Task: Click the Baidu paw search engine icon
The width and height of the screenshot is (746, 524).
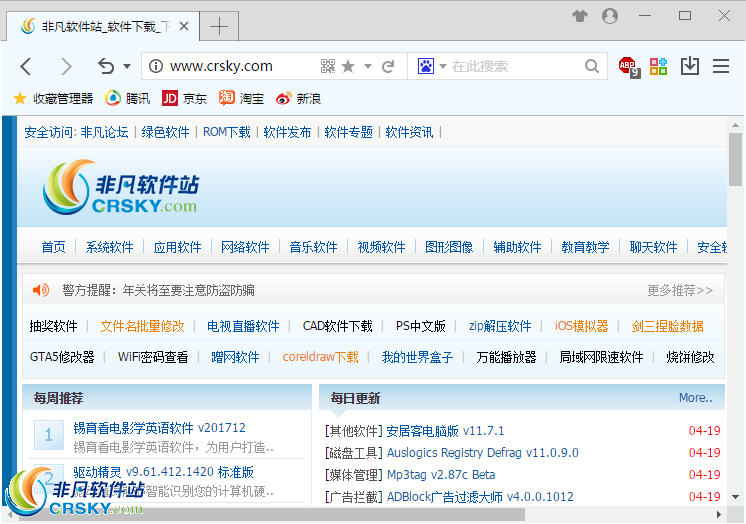Action: [426, 66]
